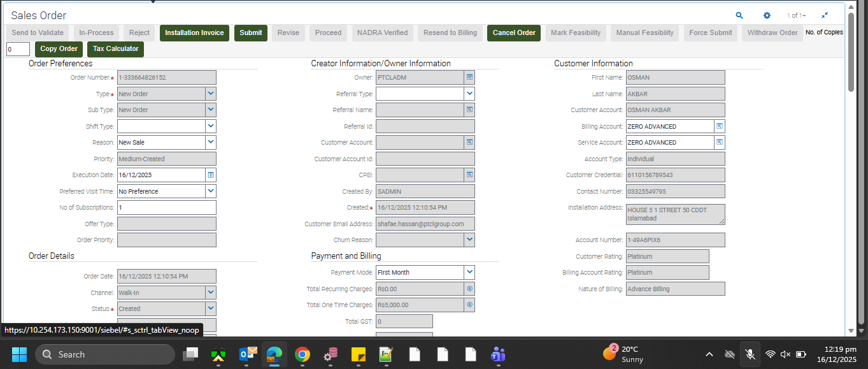Toggle the microphone mute tray icon
868x369 pixels.
coord(750,354)
